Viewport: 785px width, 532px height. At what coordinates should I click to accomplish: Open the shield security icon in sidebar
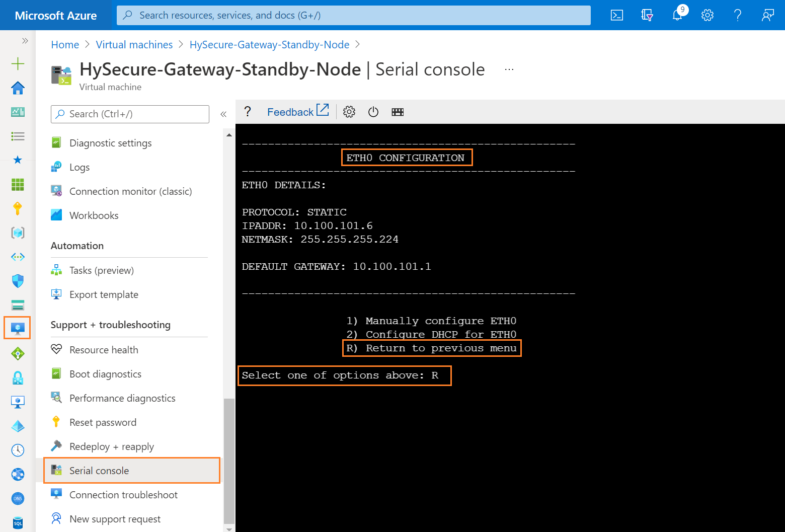tap(18, 281)
